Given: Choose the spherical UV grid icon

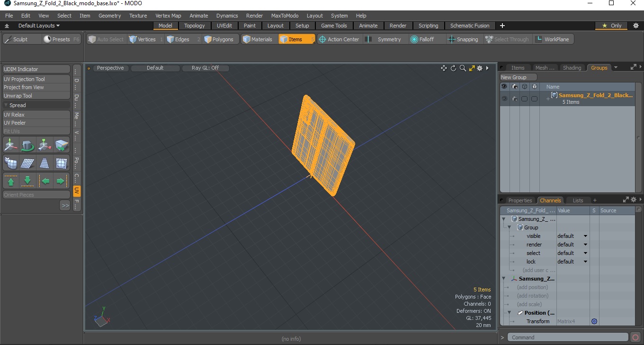Looking at the screenshot, I should [62, 163].
